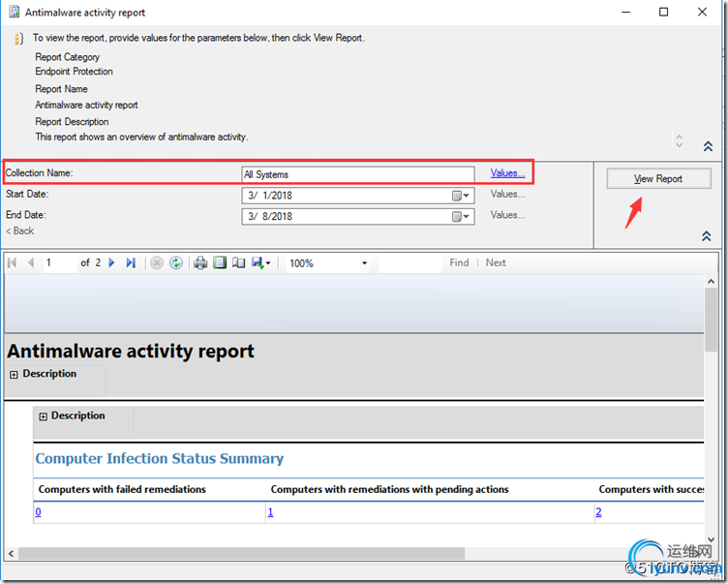Image resolution: width=728 pixels, height=584 pixels.
Task: Open successful remediations count 2
Action: coord(598,512)
